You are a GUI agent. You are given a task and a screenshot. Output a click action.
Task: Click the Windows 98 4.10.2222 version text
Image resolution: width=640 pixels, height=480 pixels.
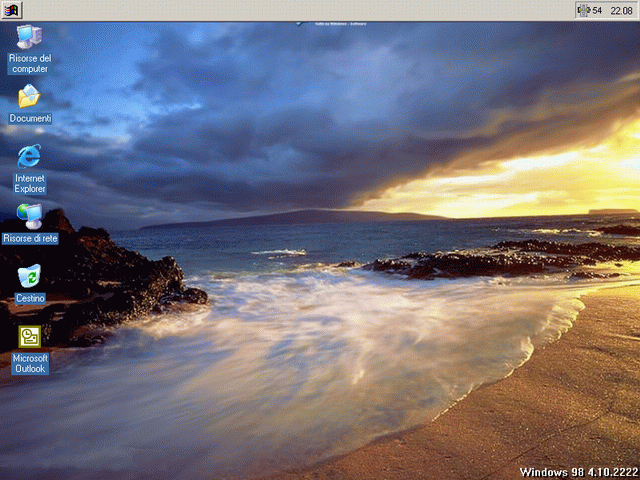tap(578, 471)
